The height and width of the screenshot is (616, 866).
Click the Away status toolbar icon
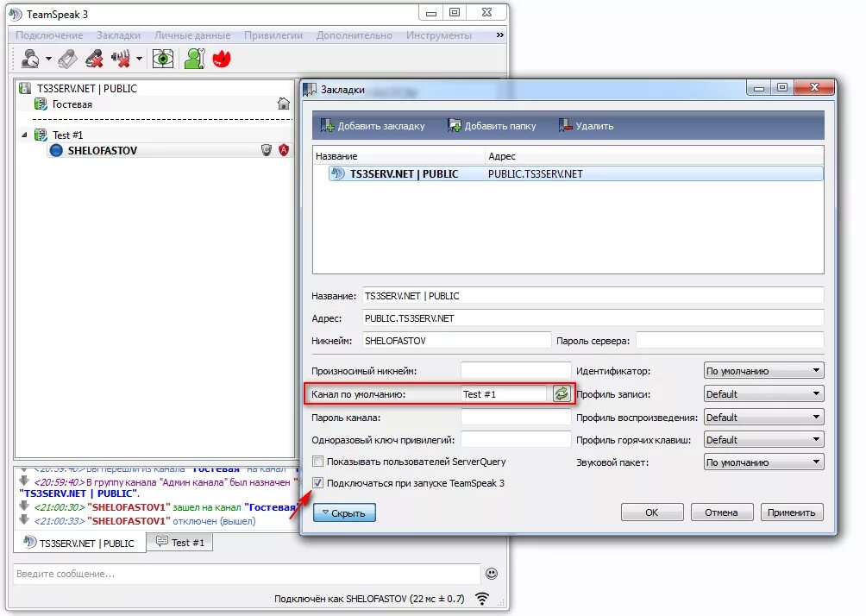(x=30, y=59)
